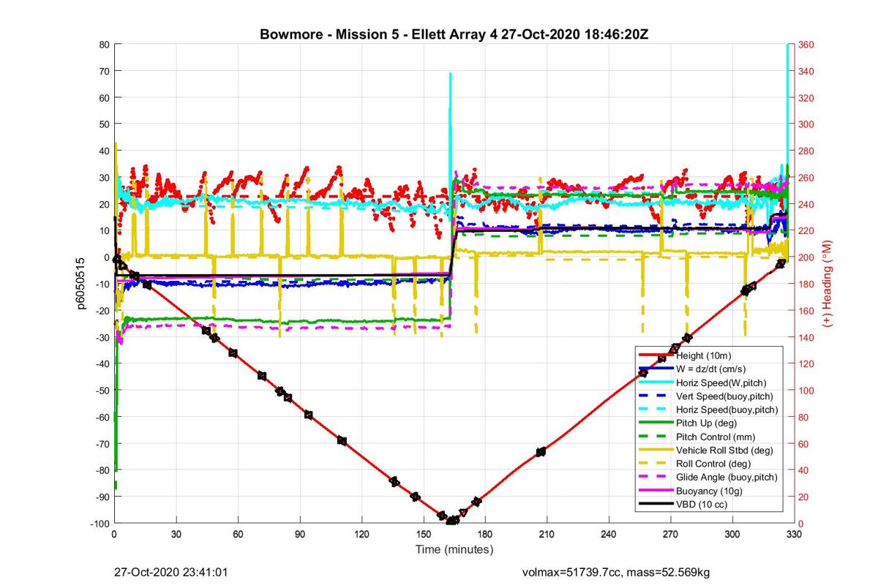Click the "320" tick label on the heading axis
878x588 pixels.
pos(806,98)
